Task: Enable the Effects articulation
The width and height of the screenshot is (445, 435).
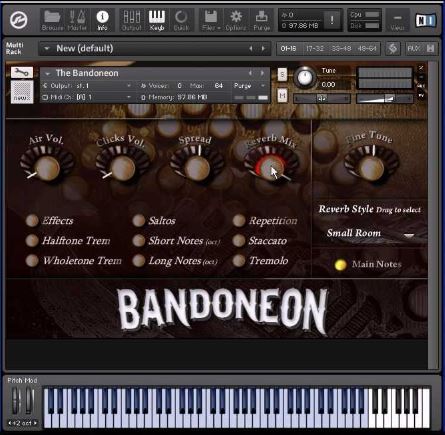Action: [32, 220]
